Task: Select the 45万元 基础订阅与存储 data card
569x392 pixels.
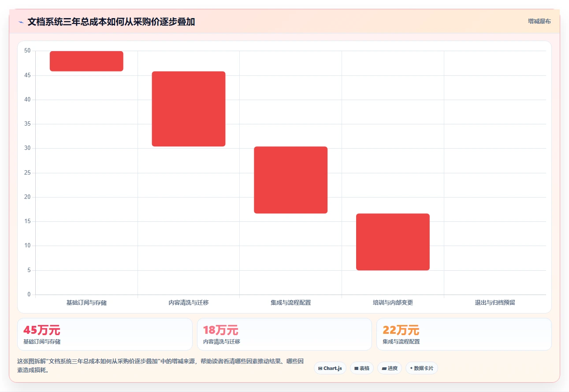Action: coord(105,334)
